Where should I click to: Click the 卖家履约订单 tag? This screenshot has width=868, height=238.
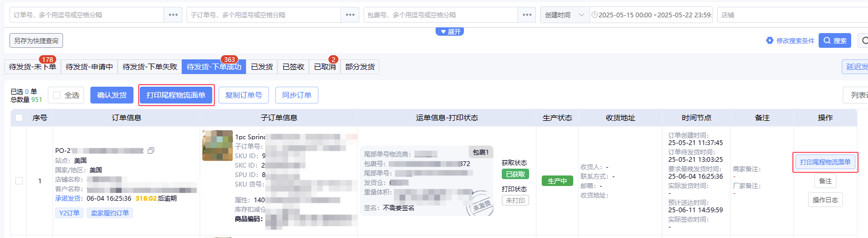tap(110, 213)
